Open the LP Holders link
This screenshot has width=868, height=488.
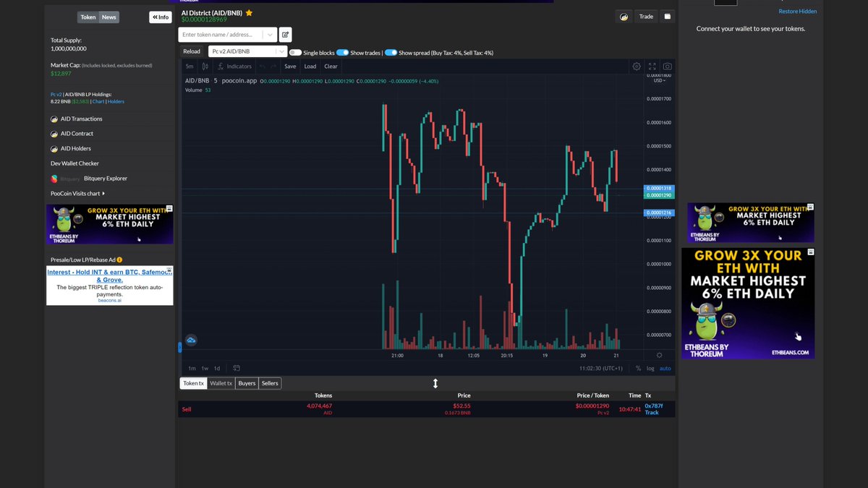(x=116, y=101)
